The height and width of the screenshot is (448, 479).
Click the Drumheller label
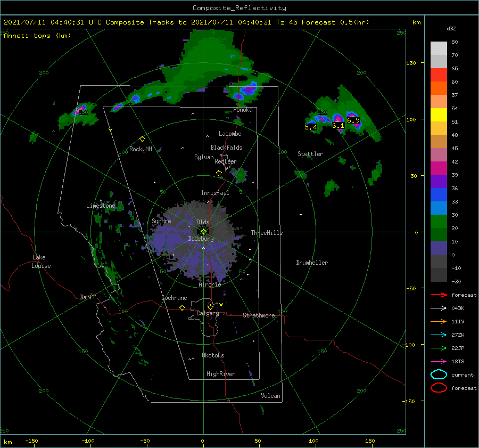click(312, 263)
